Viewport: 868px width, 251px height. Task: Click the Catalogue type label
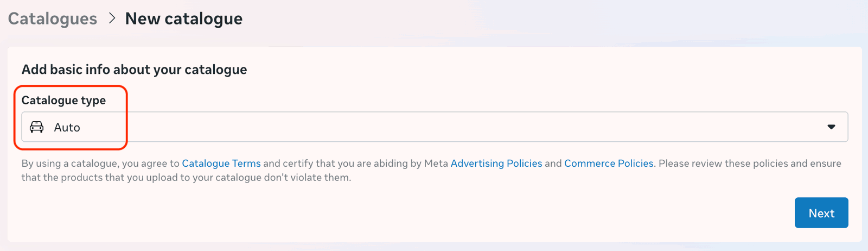tap(63, 101)
